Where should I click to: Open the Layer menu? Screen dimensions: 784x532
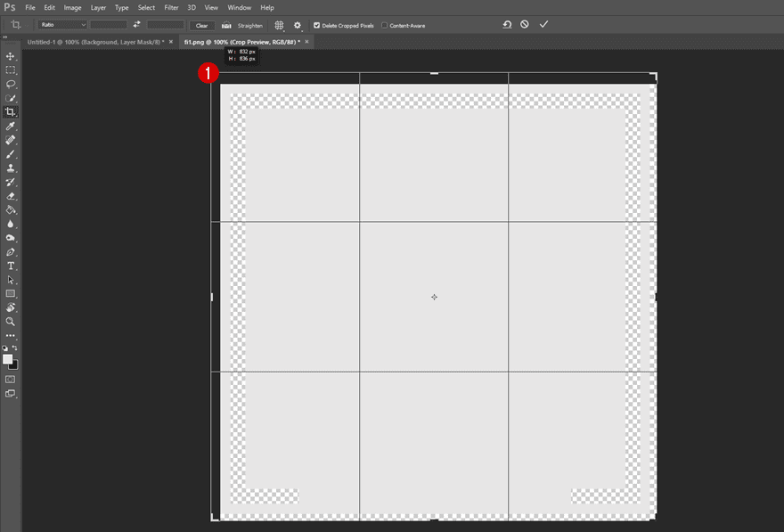[98, 7]
